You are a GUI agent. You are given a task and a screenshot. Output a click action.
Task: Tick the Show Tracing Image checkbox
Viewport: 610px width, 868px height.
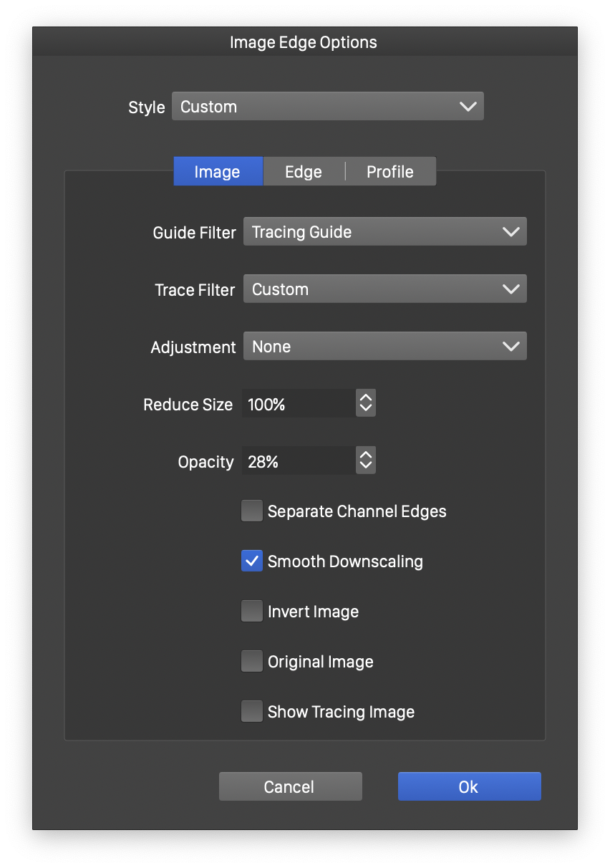click(252, 712)
